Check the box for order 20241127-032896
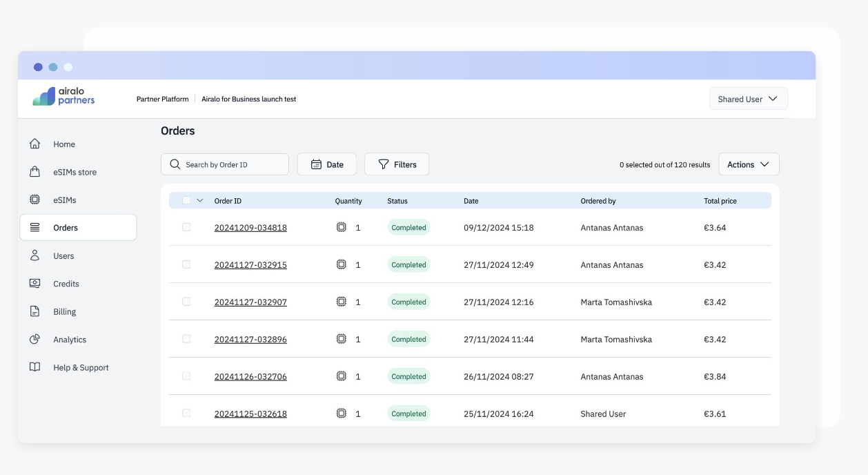Image resolution: width=868 pixels, height=475 pixels. point(186,339)
